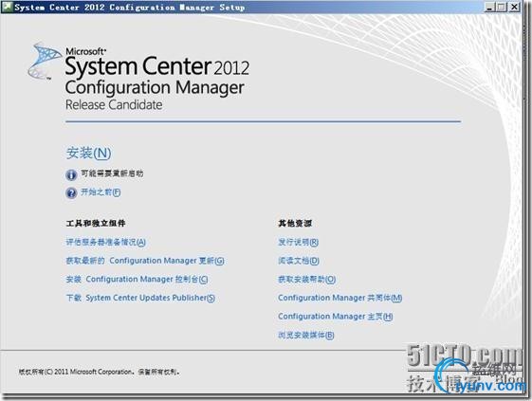Get latest Configuration Manager updates (G)
Viewport: 532px width, 401px height.
coord(145,261)
